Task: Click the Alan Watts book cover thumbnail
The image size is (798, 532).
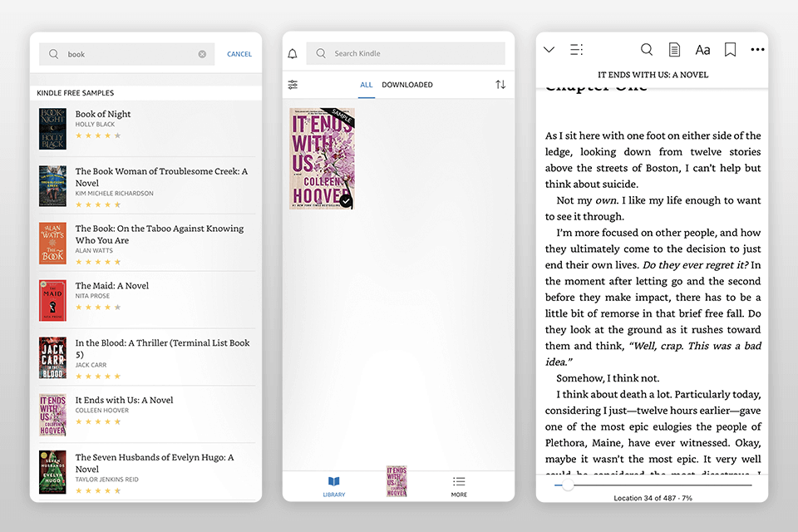Action: 52,244
